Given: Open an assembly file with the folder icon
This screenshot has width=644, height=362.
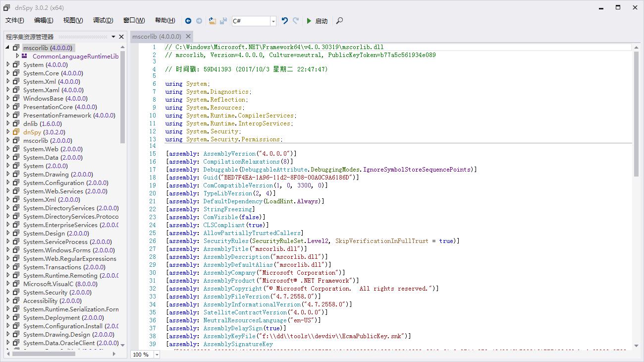Looking at the screenshot, I should point(212,21).
